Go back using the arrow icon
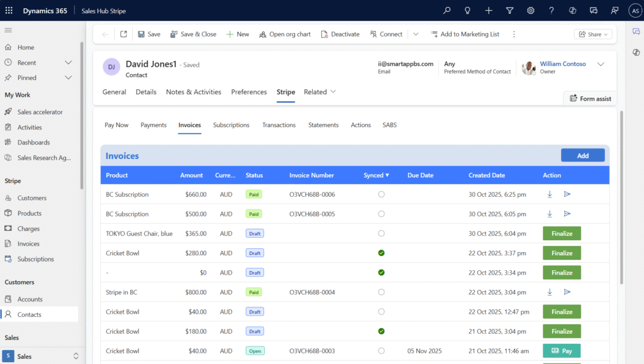The height and width of the screenshot is (364, 644). coord(105,35)
